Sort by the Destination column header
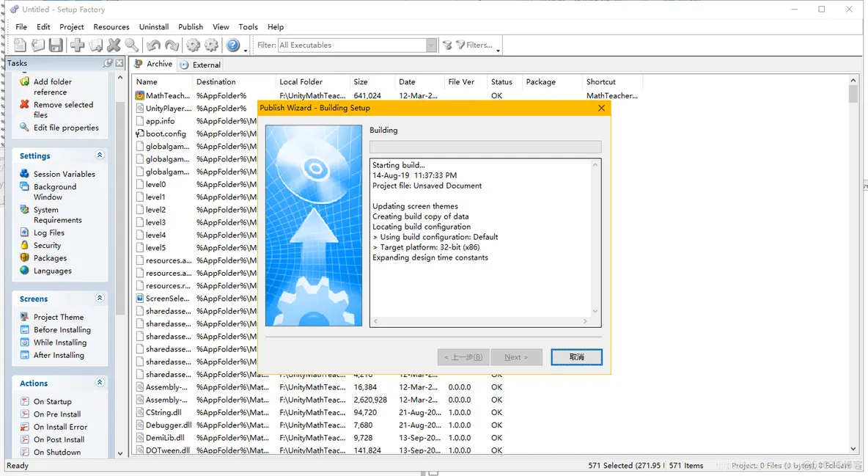This screenshot has width=868, height=476. point(234,81)
